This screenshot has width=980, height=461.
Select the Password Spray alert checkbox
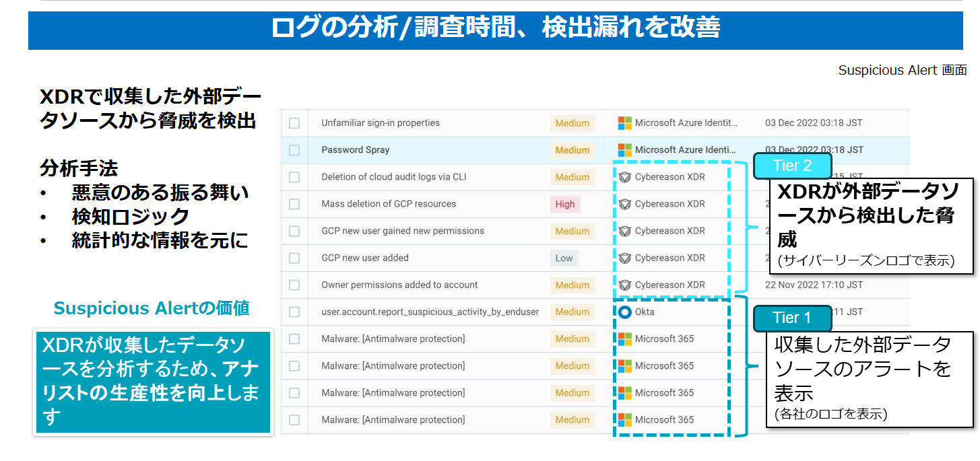pos(294,150)
